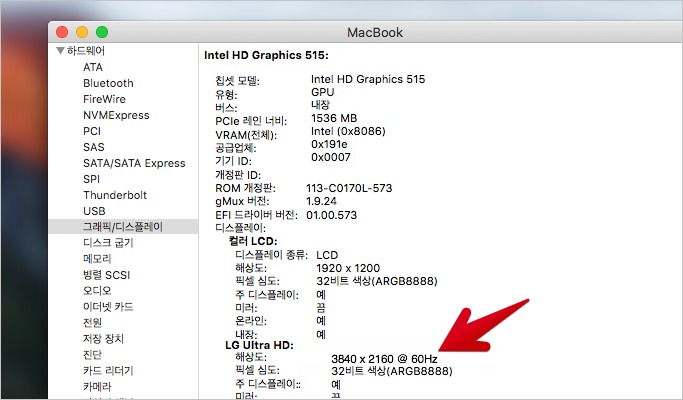Collapse the 하드웨어 hardware section triangle
Image resolution: width=683 pixels, height=400 pixels.
(61, 51)
